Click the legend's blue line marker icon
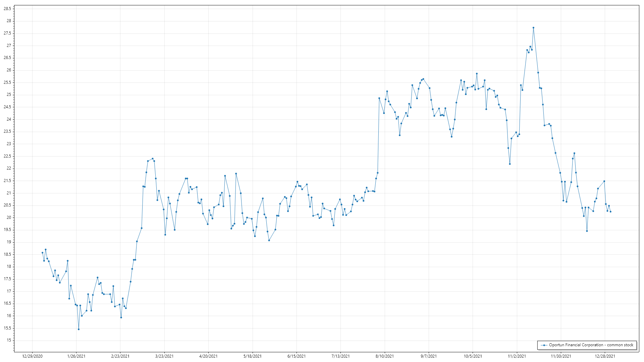The image size is (644, 362). (x=544, y=345)
